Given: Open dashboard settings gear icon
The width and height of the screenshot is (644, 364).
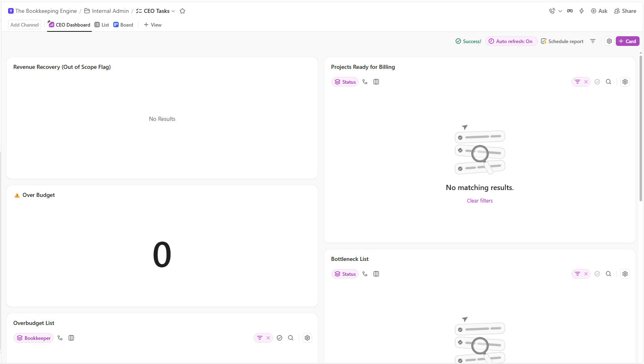Looking at the screenshot, I should point(609,41).
